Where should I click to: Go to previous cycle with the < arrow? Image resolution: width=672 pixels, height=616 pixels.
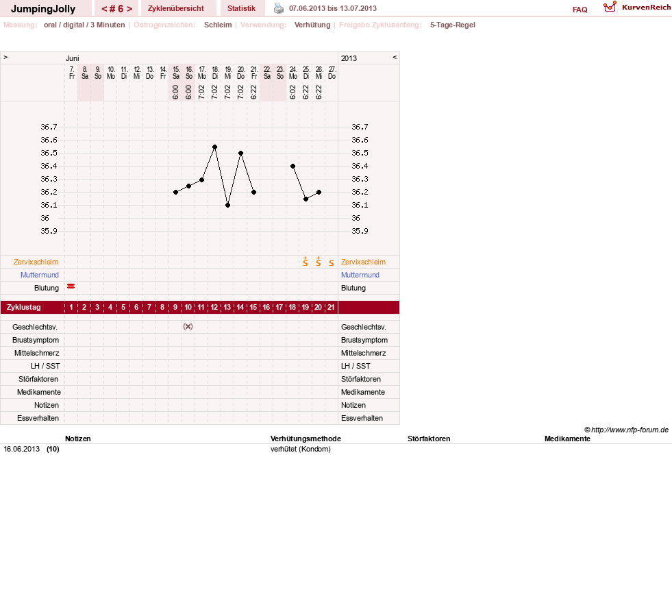pyautogui.click(x=104, y=9)
